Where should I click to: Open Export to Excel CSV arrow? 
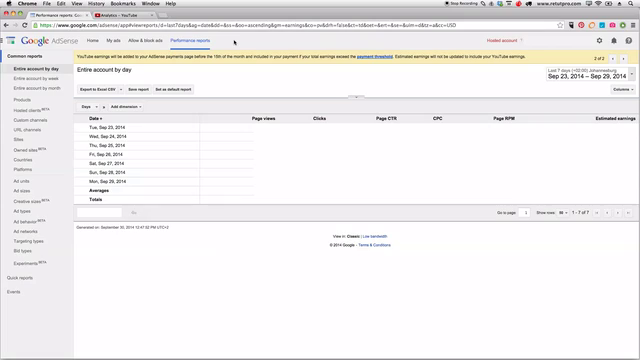[121, 89]
